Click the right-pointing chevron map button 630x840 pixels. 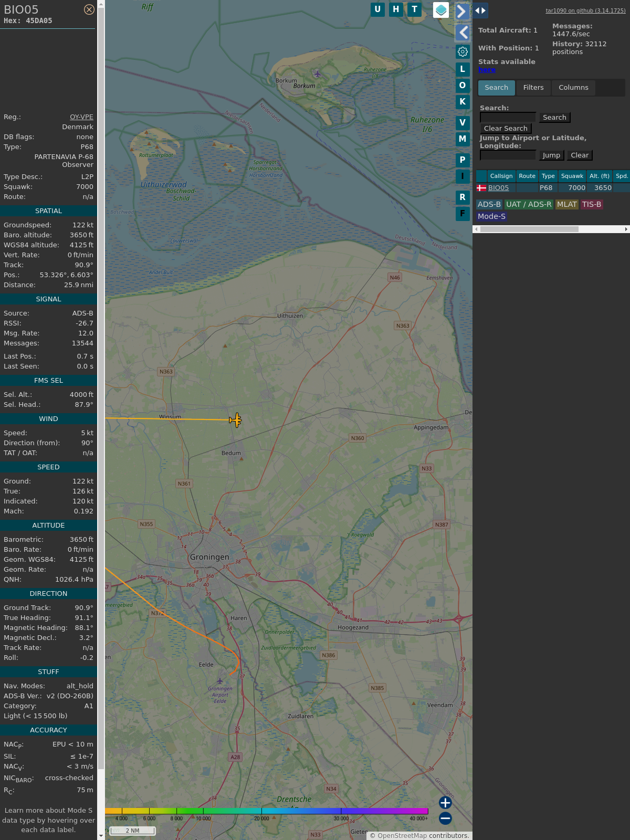tap(463, 11)
